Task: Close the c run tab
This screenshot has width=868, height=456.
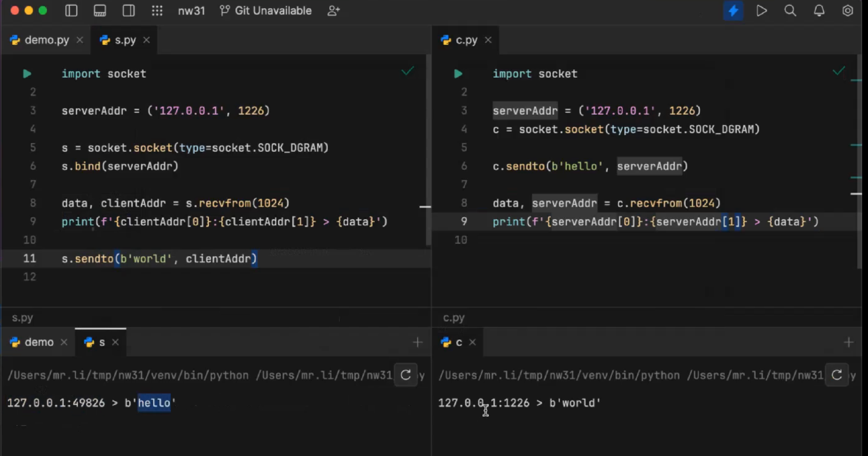Action: [x=472, y=342]
